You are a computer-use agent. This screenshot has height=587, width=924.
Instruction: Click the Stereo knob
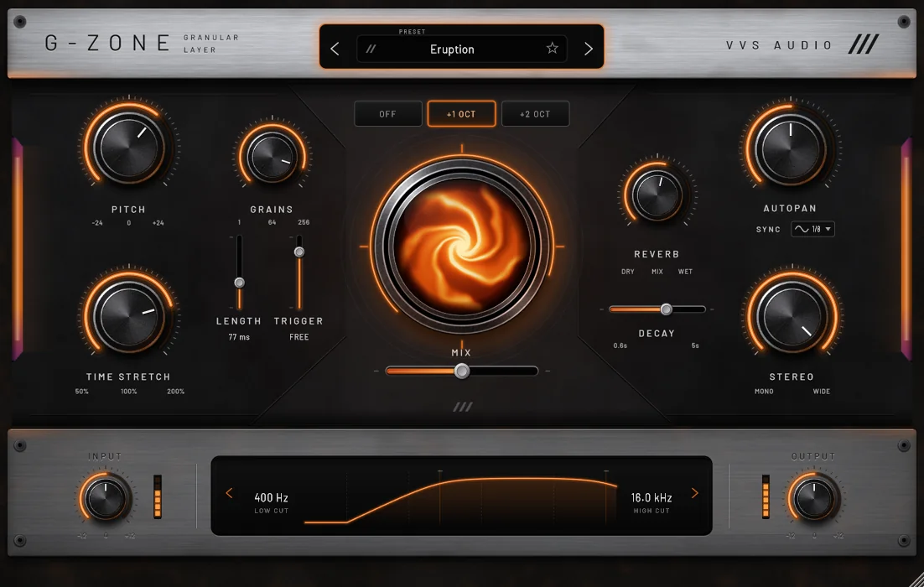coord(792,317)
